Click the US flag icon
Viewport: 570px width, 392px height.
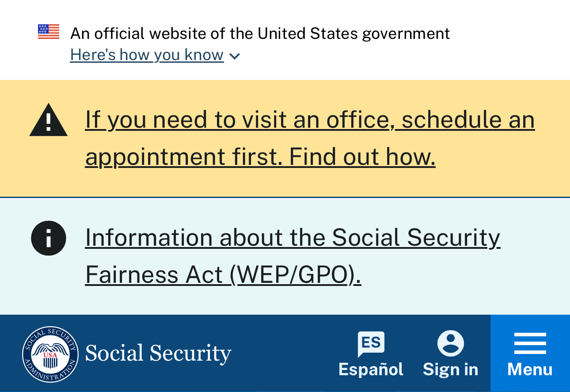(49, 32)
